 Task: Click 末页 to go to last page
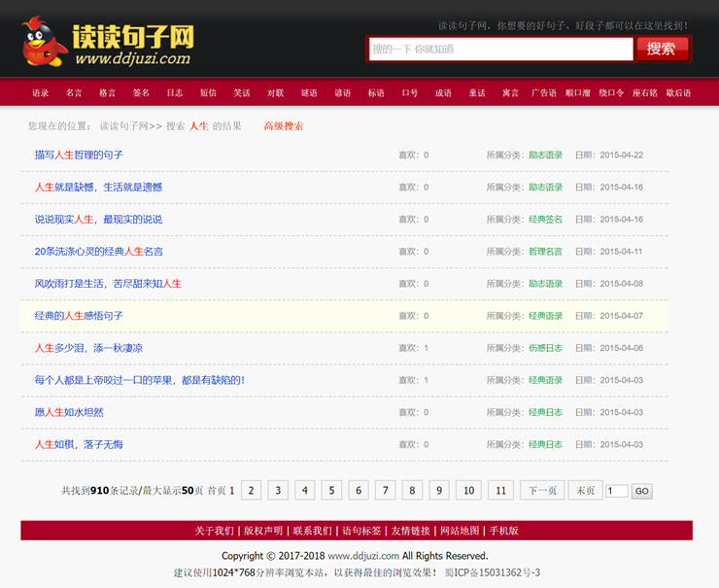(x=585, y=491)
